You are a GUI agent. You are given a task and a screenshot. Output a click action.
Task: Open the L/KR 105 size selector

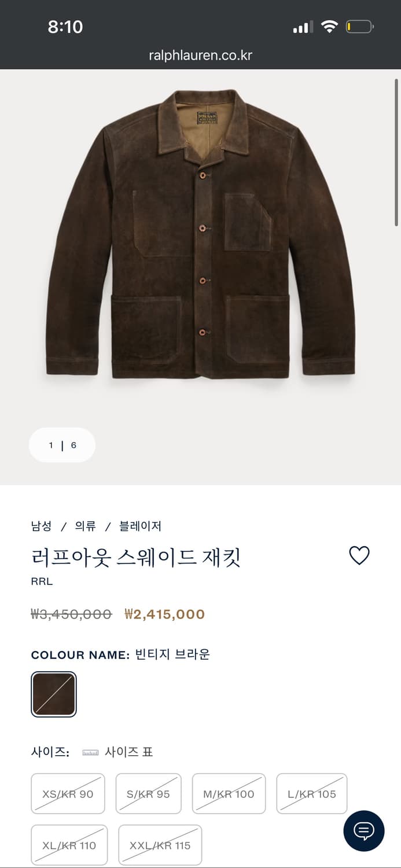(311, 793)
